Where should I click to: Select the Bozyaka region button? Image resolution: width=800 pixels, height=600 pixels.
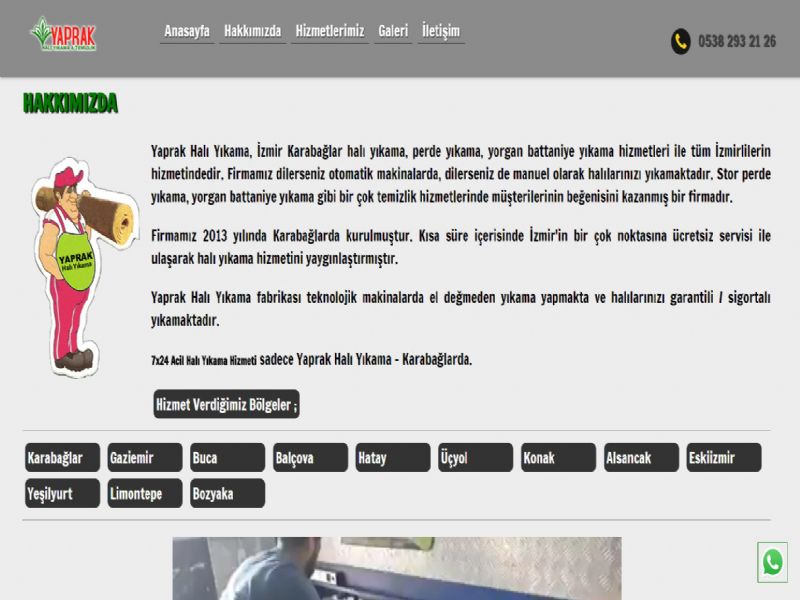tap(228, 493)
